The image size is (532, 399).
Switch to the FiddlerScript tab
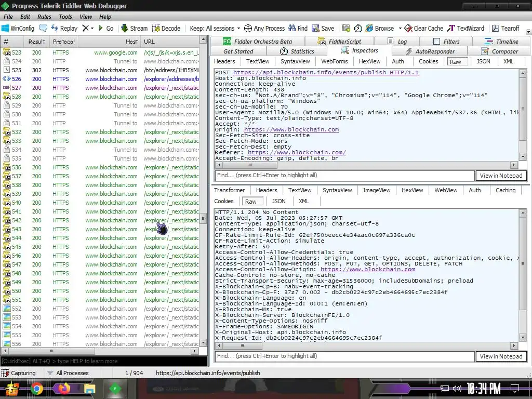339,42
